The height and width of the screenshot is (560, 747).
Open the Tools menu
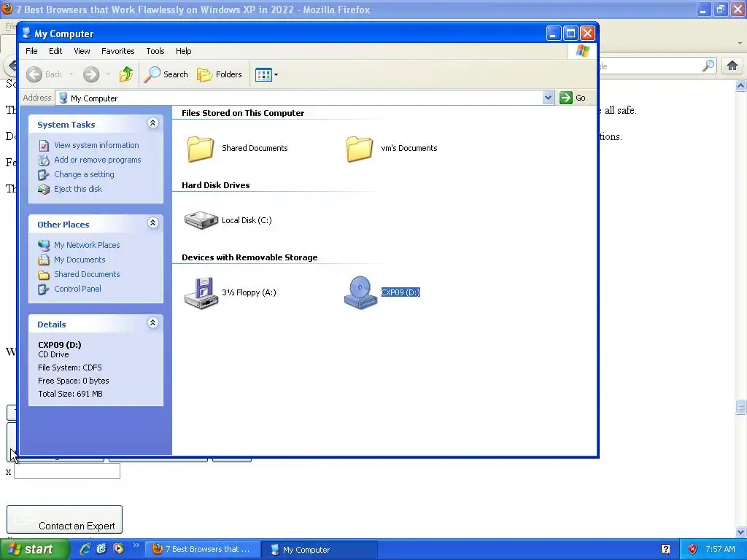155,51
